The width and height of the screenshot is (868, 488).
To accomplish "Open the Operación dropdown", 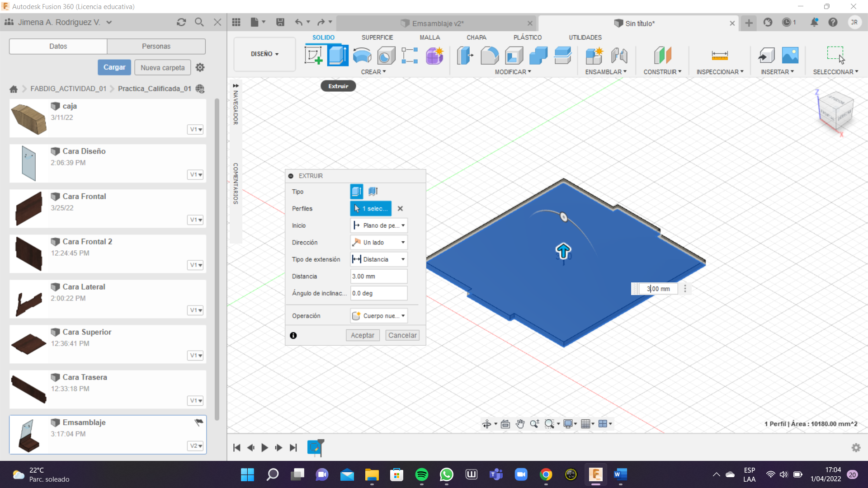I will coord(379,316).
